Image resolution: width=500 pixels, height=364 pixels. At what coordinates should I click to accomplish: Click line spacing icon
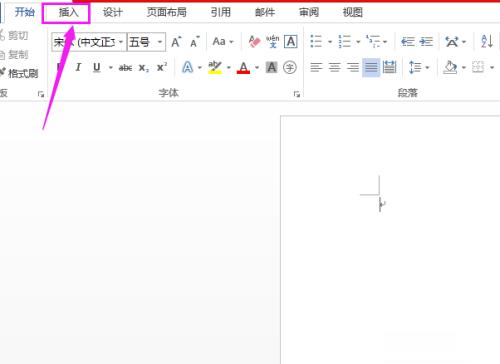tap(415, 68)
